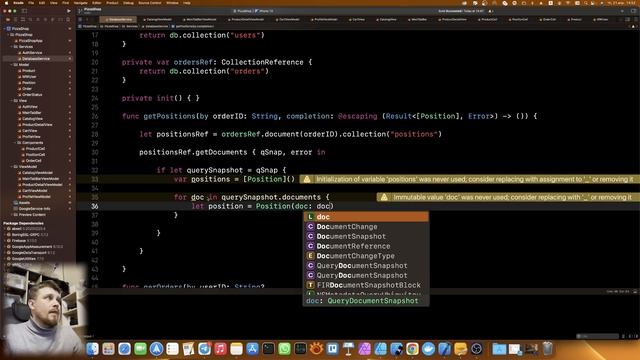640x360 pixels.
Task: Open MWUser file in navigator
Action: pyautogui.click(x=29, y=77)
